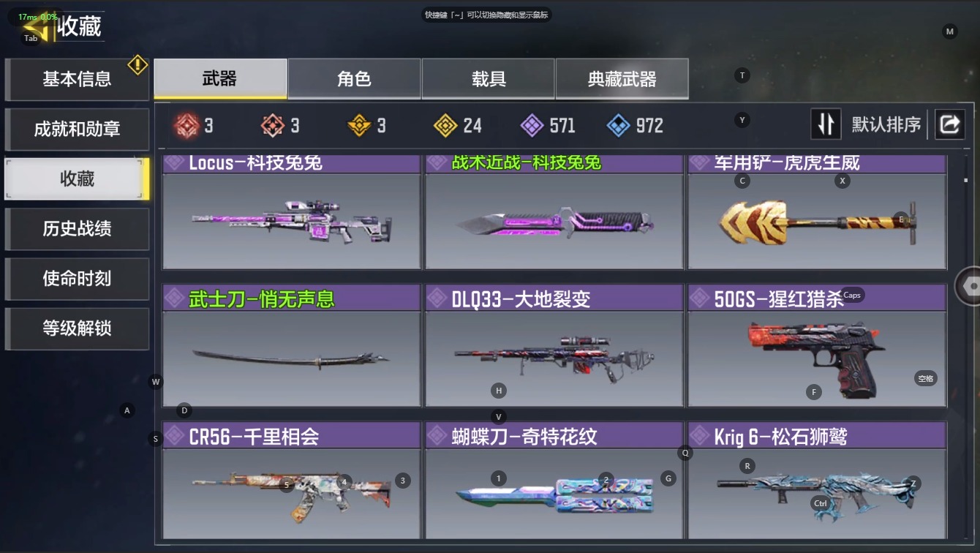
Task: Click the hexagon handle on right edge
Action: pyautogui.click(x=970, y=285)
